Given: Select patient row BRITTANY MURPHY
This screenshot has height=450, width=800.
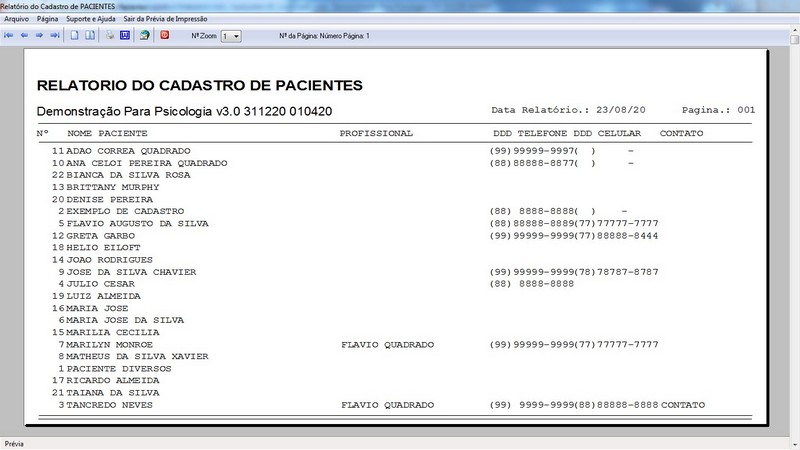Looking at the screenshot, I should click(x=106, y=187).
